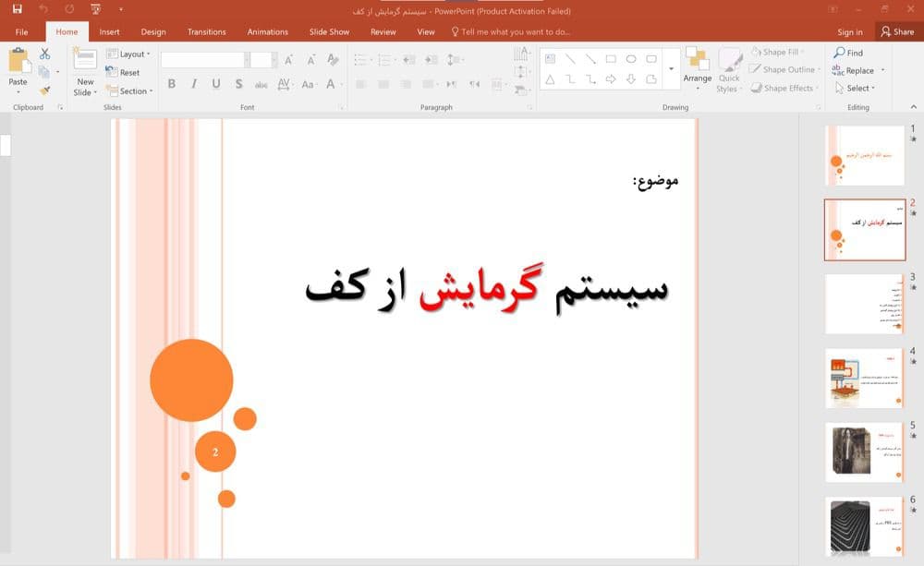Open the Section dropdown

tap(129, 90)
